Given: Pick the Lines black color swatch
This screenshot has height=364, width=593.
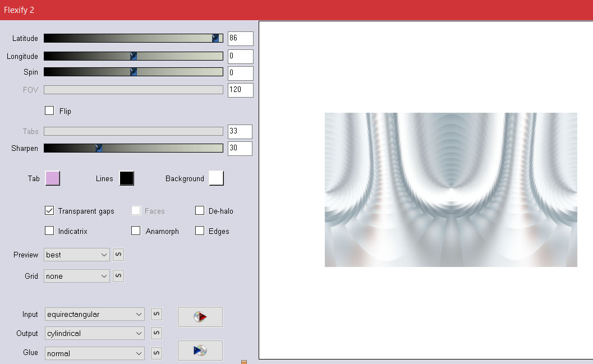Looking at the screenshot, I should click(x=127, y=178).
